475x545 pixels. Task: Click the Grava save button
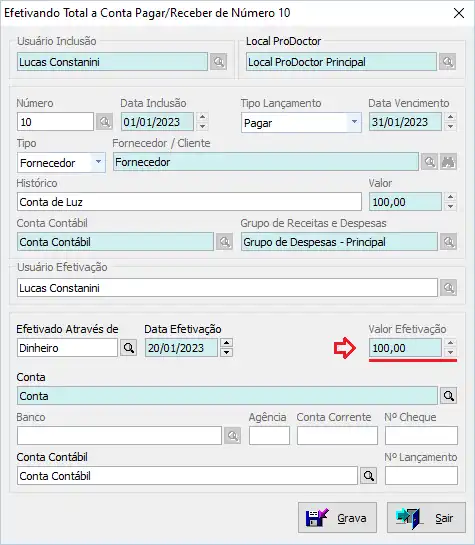tap(337, 518)
